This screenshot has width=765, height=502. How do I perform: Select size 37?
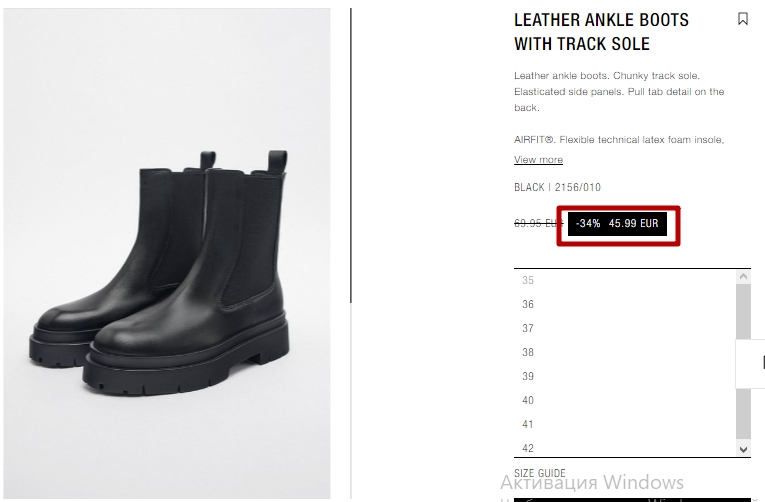(528, 328)
